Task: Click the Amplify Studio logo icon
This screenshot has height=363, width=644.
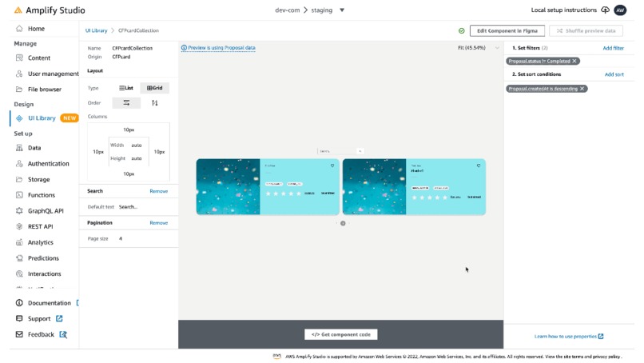Action: point(18,10)
